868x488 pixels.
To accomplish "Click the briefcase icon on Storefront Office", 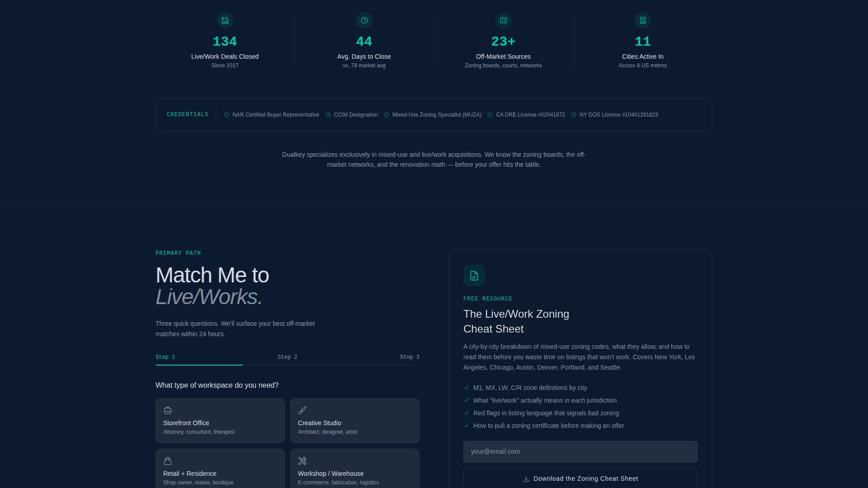I will click(x=168, y=410).
